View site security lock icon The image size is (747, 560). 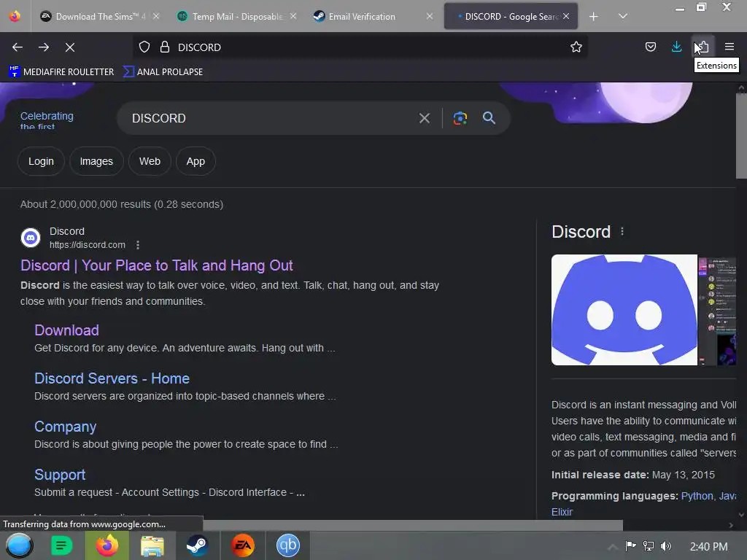[165, 47]
